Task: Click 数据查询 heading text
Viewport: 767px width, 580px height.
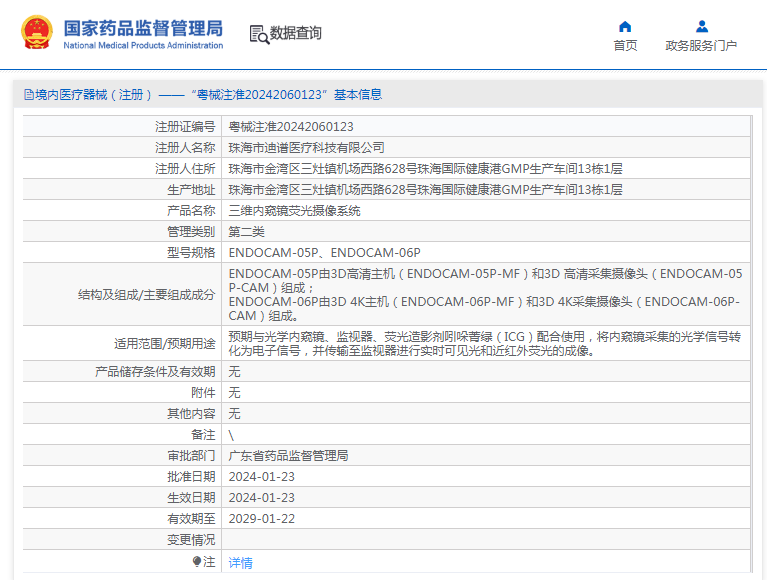Action: coord(295,33)
